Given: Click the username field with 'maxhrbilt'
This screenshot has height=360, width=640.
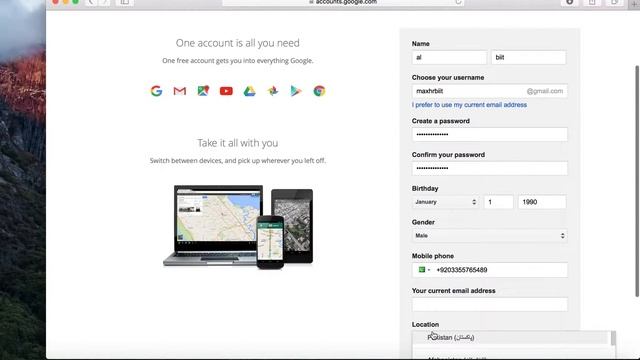Looking at the screenshot, I should pyautogui.click(x=489, y=91).
